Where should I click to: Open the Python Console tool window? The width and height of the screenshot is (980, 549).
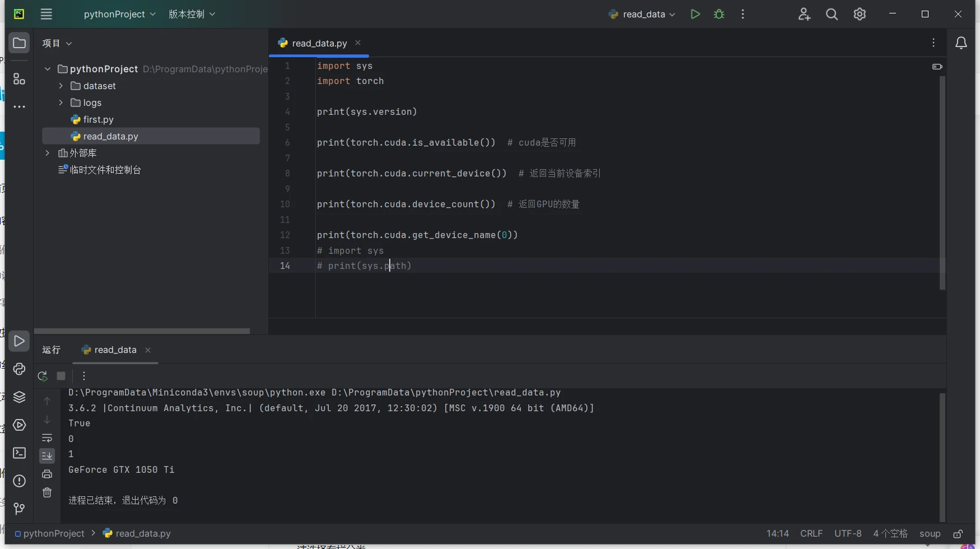pyautogui.click(x=19, y=369)
